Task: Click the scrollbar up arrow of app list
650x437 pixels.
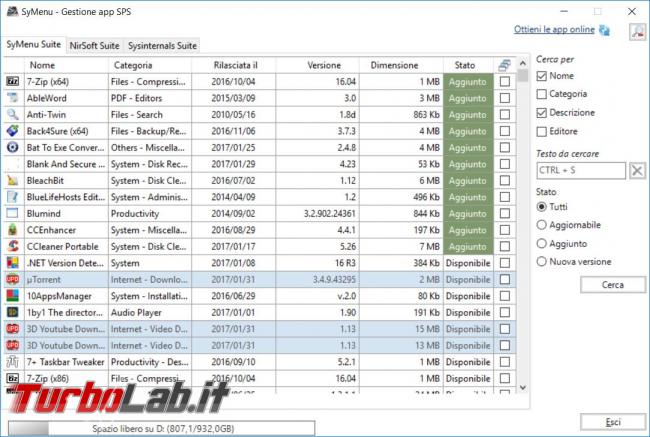Action: click(x=523, y=63)
